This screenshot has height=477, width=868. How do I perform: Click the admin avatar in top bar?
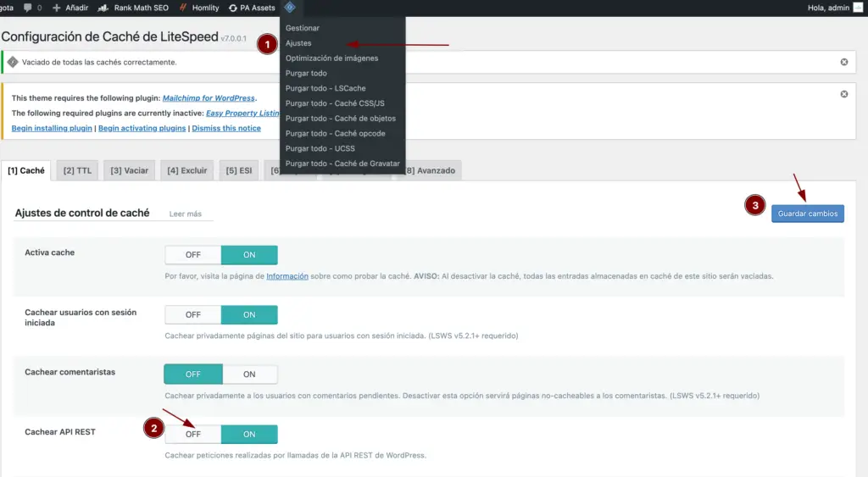858,7
